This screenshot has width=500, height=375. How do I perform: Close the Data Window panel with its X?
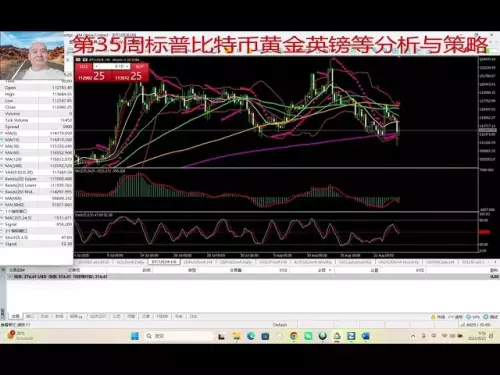coord(68,60)
